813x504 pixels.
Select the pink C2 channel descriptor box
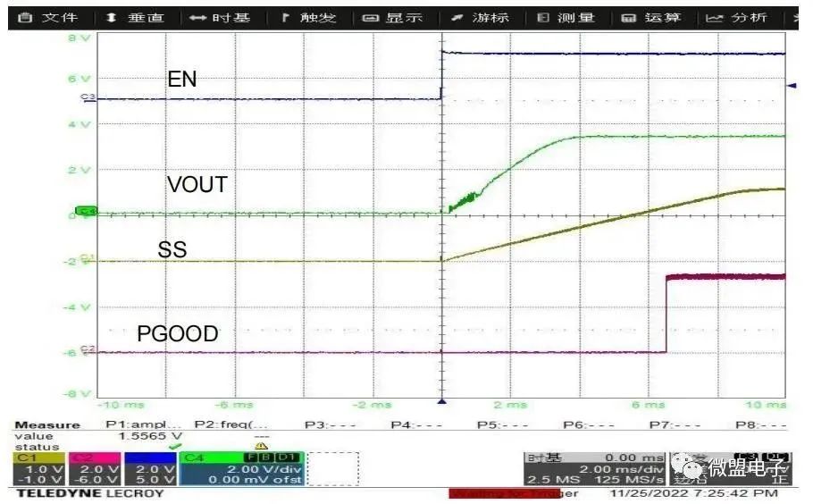click(95, 469)
